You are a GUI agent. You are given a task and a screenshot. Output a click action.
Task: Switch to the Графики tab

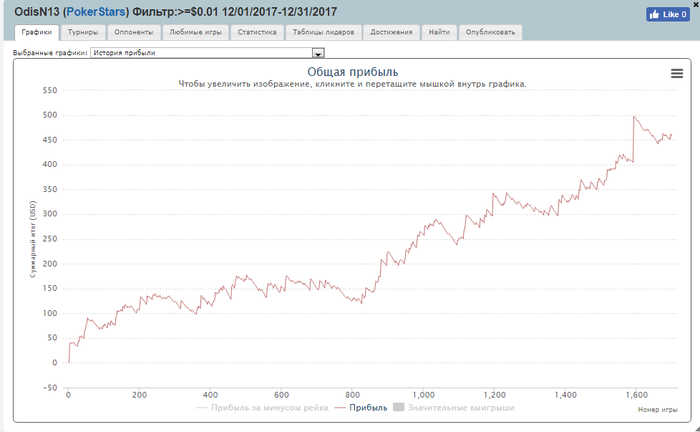pos(37,32)
